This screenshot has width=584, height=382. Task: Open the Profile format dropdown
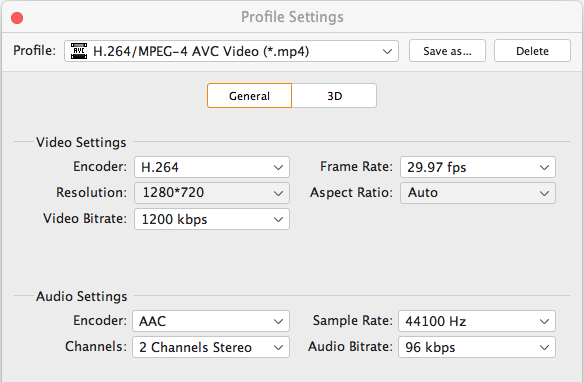tap(231, 51)
